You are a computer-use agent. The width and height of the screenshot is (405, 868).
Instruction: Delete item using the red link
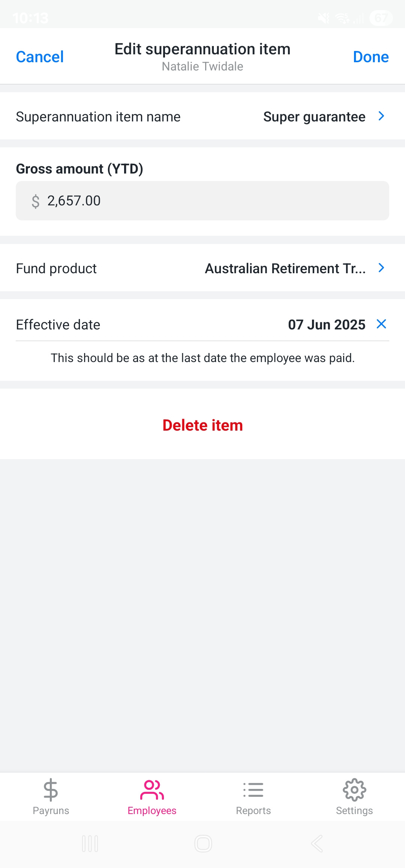click(202, 425)
